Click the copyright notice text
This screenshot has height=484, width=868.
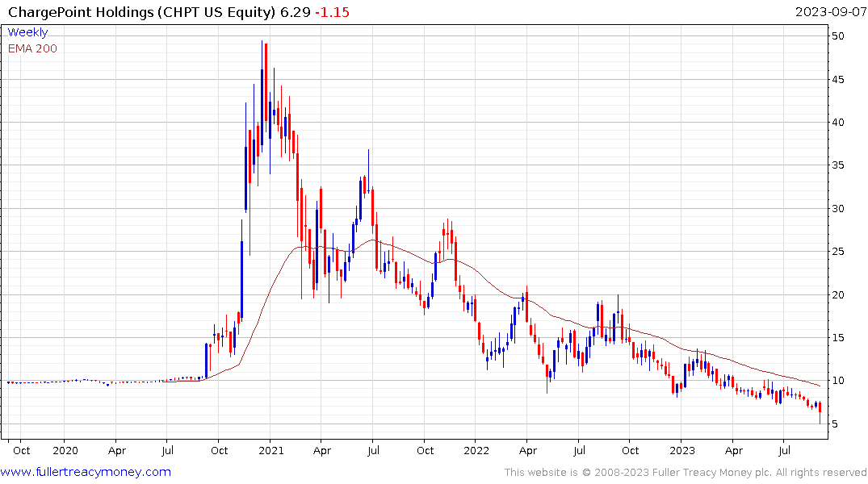(x=686, y=473)
